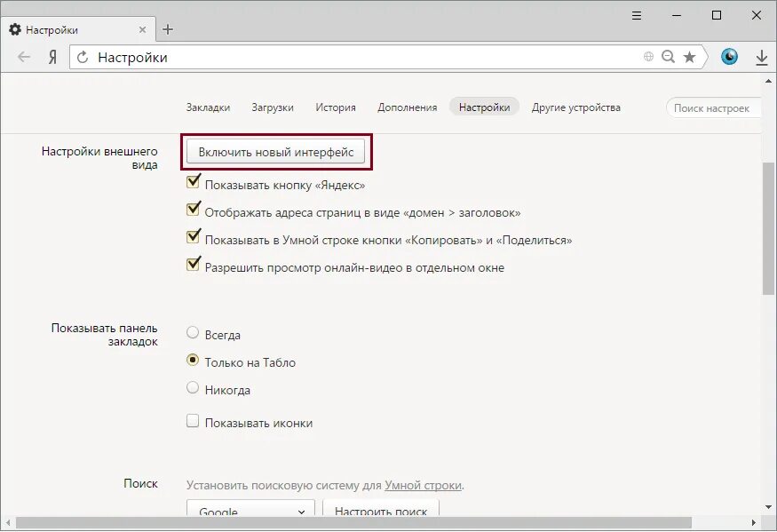Open the Дополнения section

pyautogui.click(x=408, y=107)
